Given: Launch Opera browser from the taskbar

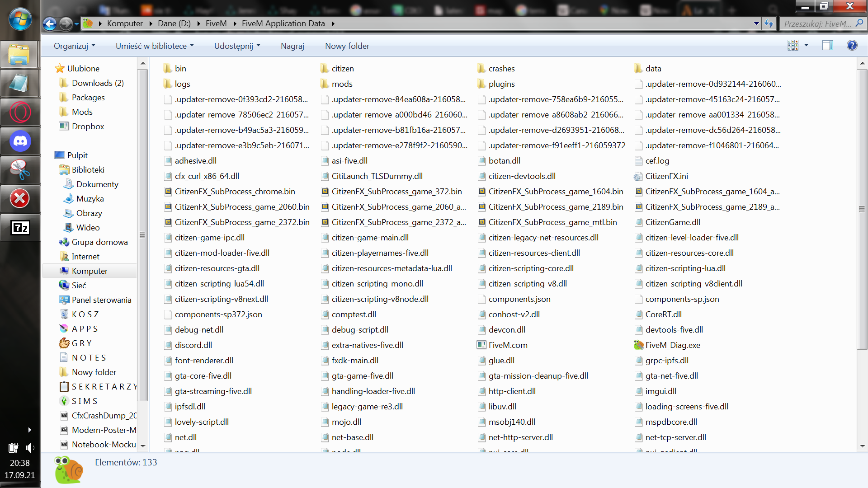Looking at the screenshot, I should pyautogui.click(x=20, y=113).
